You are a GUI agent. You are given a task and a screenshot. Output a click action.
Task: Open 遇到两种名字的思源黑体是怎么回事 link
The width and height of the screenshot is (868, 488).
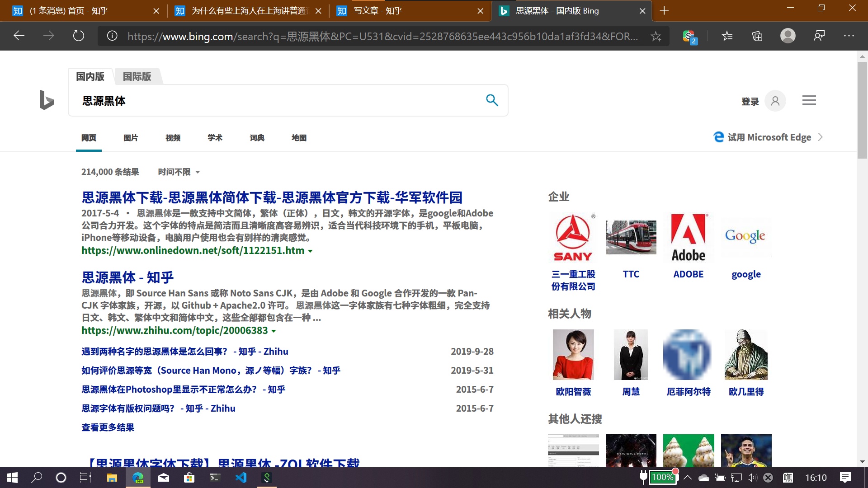pos(184,352)
